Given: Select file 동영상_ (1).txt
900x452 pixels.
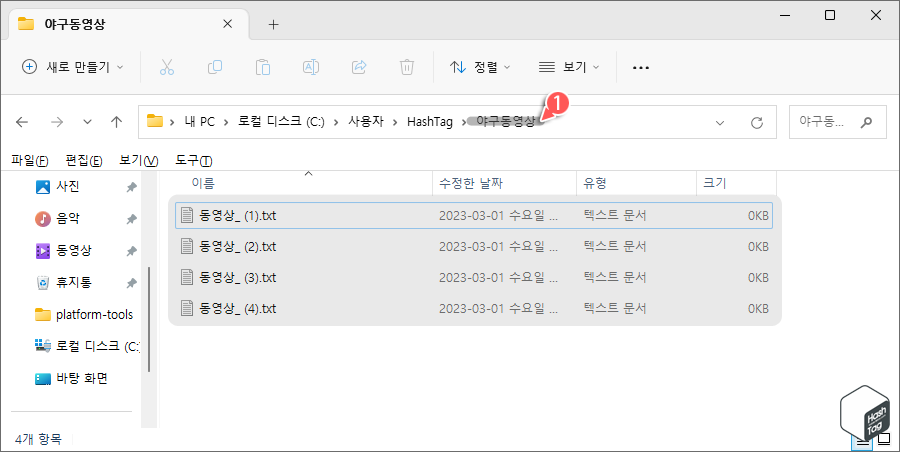Looking at the screenshot, I should pyautogui.click(x=474, y=215).
